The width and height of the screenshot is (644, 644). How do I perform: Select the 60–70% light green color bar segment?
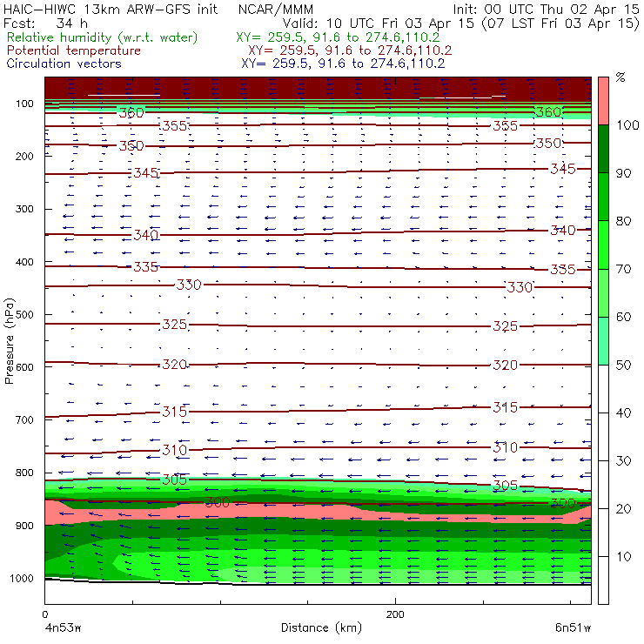click(x=603, y=292)
